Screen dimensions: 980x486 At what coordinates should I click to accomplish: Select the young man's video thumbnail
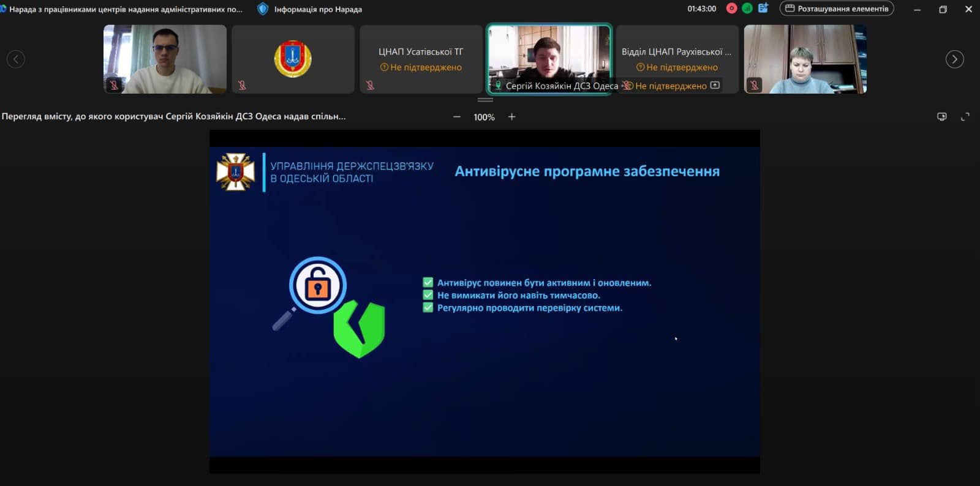click(x=165, y=59)
